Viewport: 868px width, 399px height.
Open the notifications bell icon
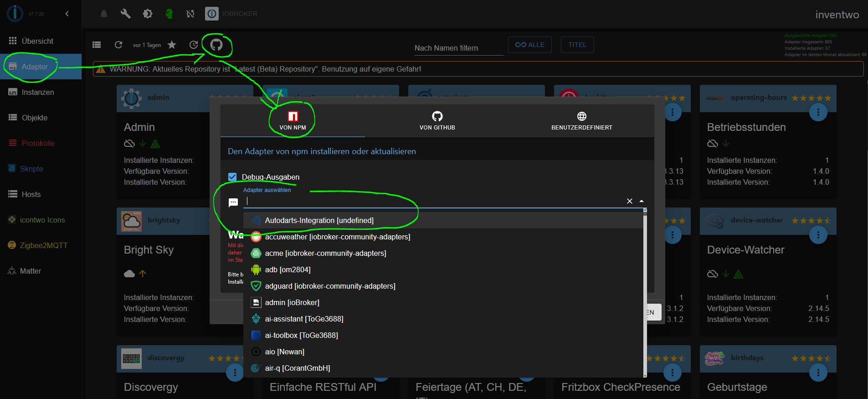[x=104, y=14]
